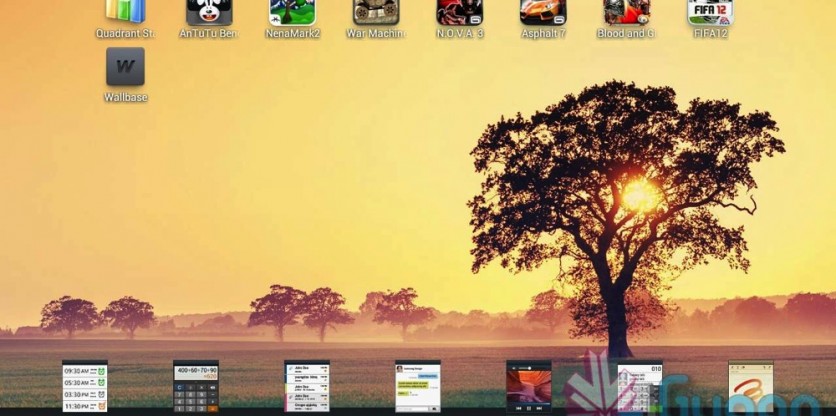This screenshot has width=836, height=416.
Task: Toggle the 03:30 PM alarm
Action: point(99,395)
